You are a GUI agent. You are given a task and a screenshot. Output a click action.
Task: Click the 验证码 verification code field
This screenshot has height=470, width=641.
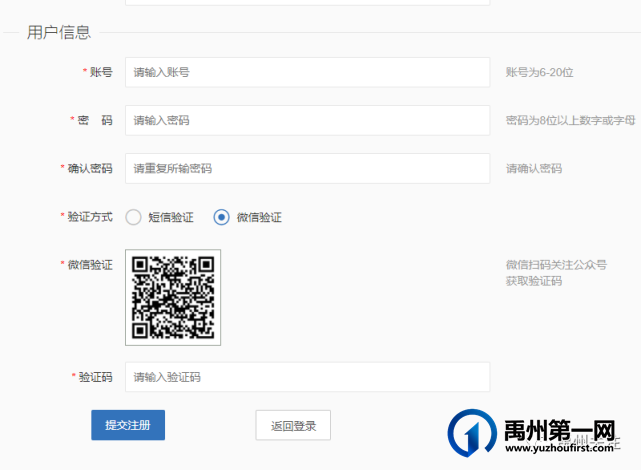[307, 377]
